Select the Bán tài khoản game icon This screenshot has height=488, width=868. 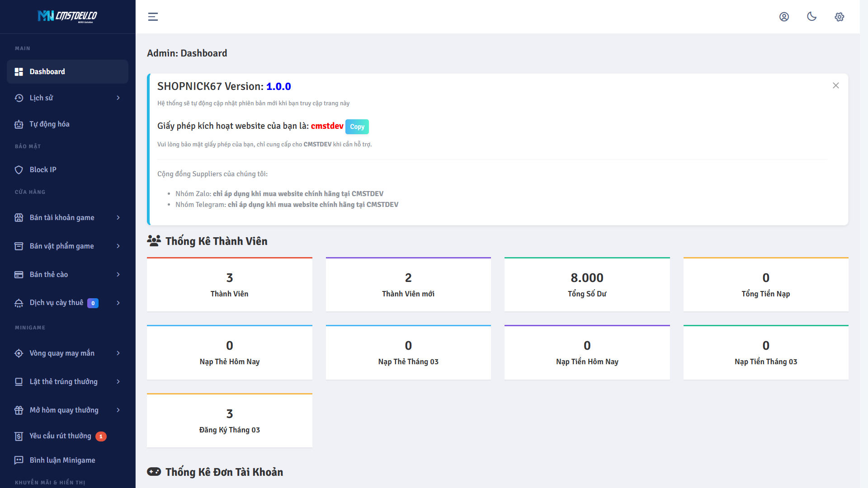coord(19,217)
